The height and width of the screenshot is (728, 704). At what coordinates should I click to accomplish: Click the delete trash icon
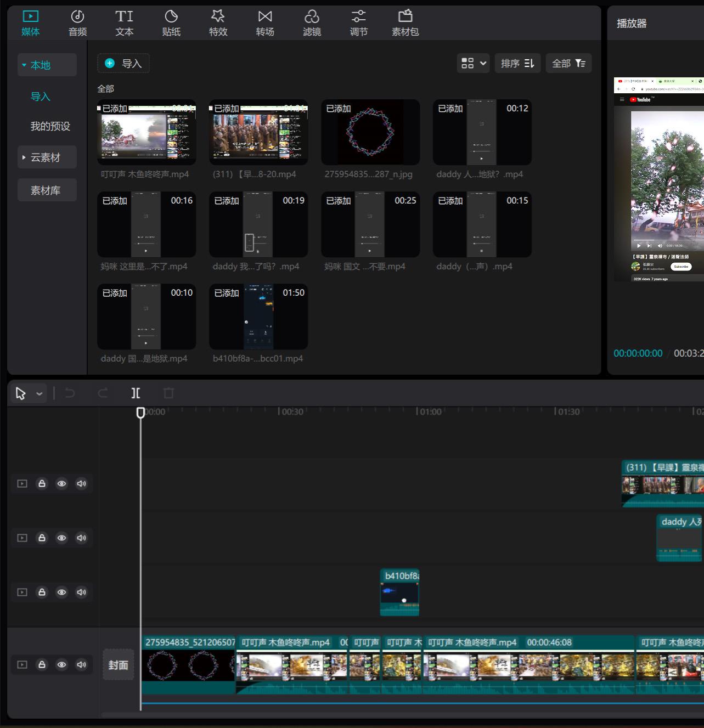pos(168,393)
